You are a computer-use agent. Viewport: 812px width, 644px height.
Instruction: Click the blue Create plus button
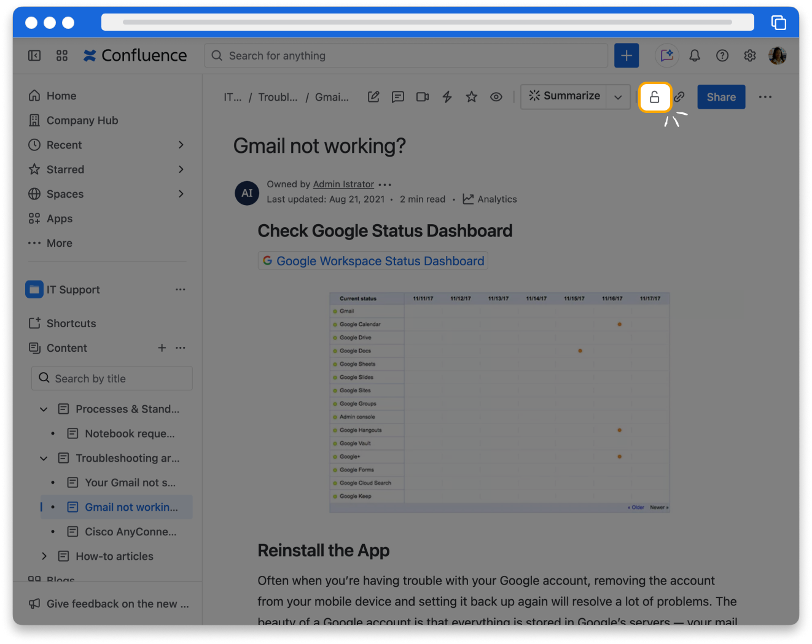point(627,56)
